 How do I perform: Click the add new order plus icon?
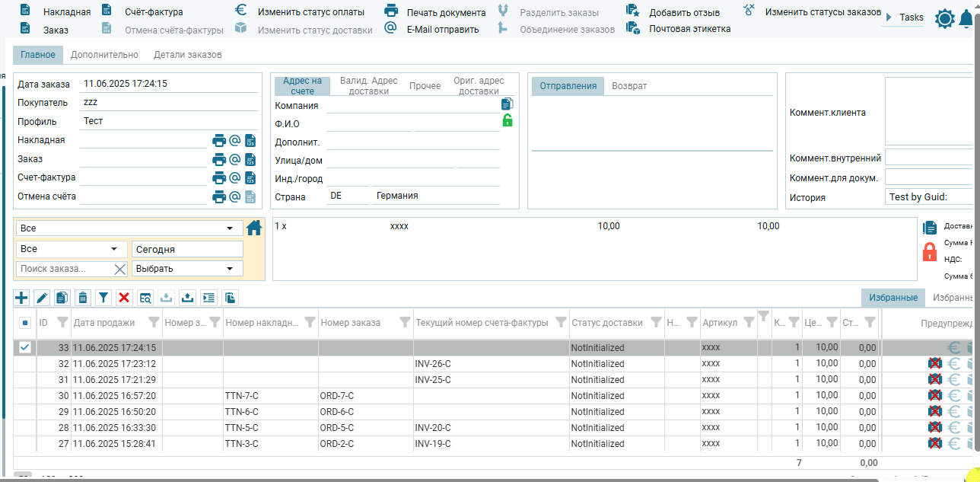point(21,298)
